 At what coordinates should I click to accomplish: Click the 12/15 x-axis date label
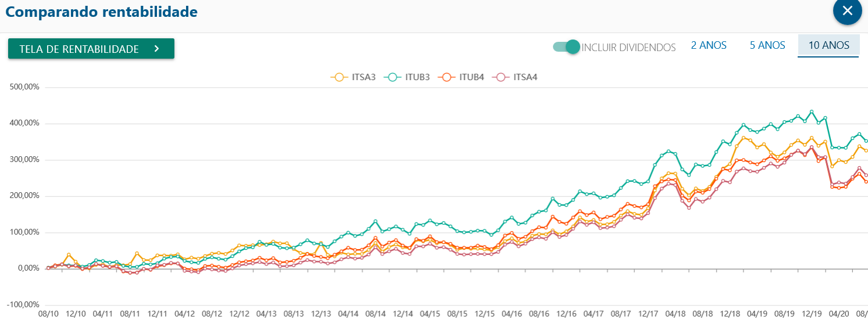pyautogui.click(x=485, y=314)
